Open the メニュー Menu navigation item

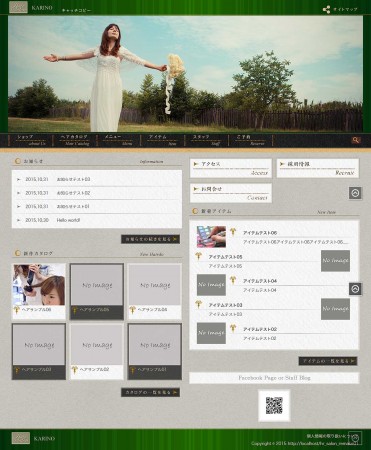coord(119,140)
